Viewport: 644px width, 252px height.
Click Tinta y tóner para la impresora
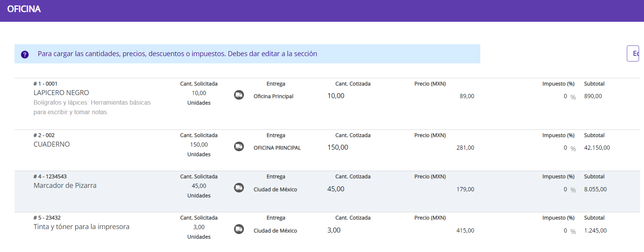point(81,227)
